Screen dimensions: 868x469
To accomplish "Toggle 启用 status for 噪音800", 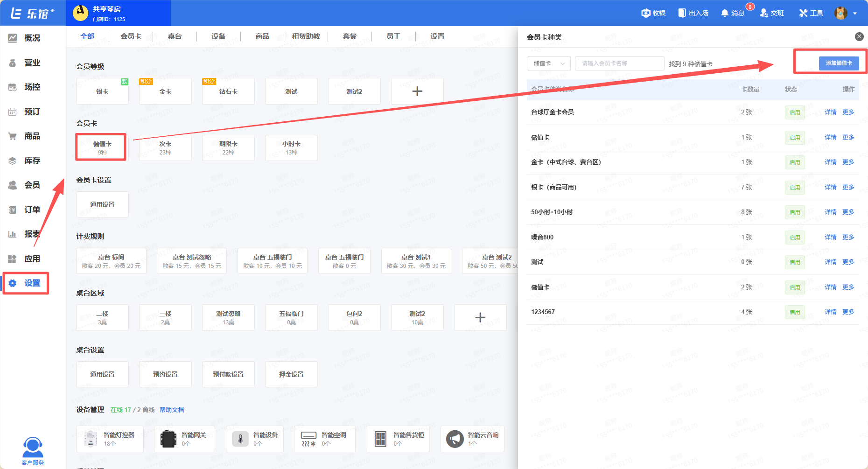I will click(794, 238).
